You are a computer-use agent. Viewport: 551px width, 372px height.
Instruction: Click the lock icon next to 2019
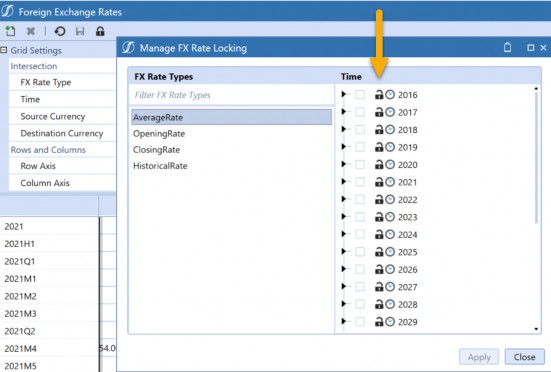click(x=379, y=147)
